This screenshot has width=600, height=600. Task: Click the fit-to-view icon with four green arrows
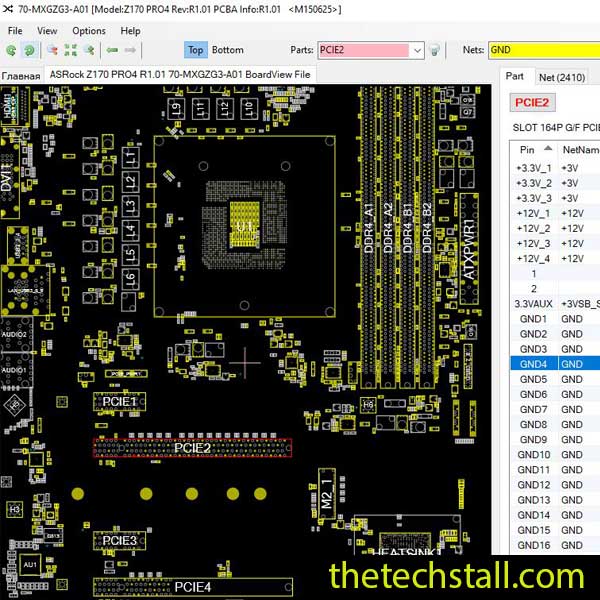click(72, 50)
